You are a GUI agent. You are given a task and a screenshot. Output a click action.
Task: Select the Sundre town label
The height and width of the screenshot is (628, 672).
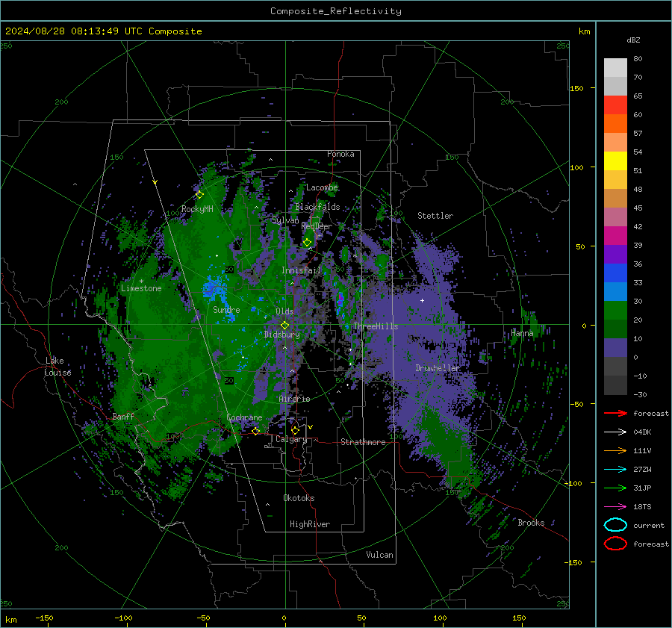pyautogui.click(x=226, y=309)
